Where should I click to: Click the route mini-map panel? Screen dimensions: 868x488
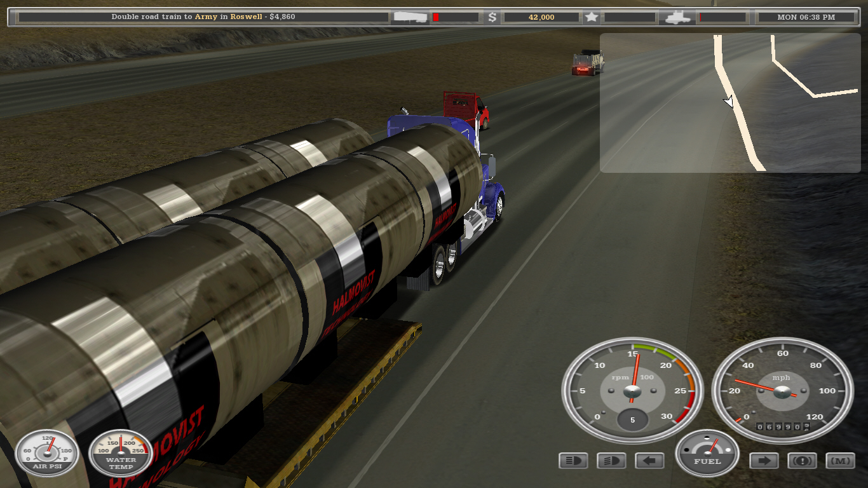click(730, 103)
